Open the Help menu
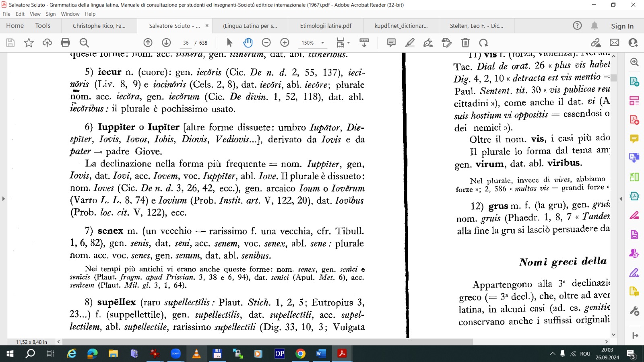644x362 pixels. (90, 14)
